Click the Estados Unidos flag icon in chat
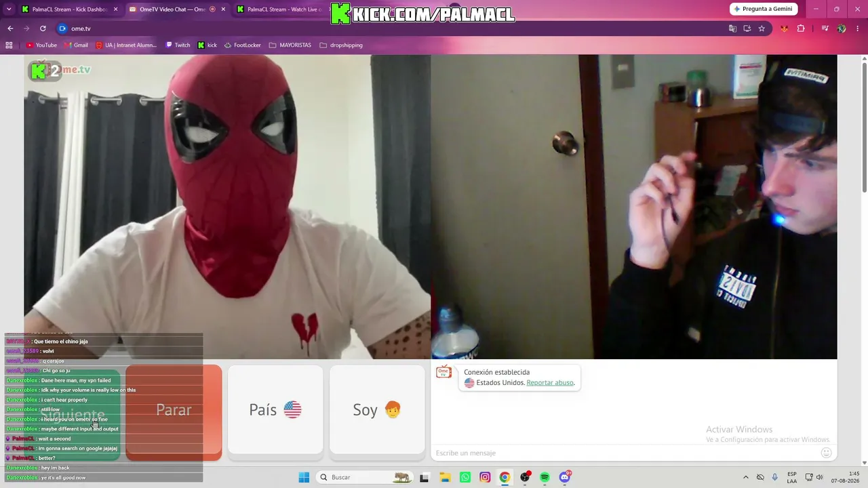Viewport: 868px width, 488px height. [469, 383]
